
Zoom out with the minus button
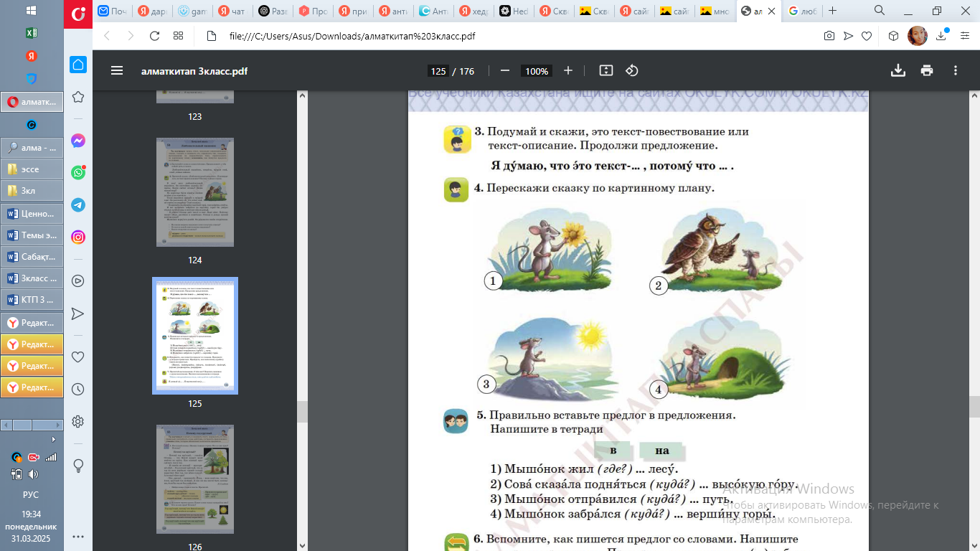tap(504, 70)
